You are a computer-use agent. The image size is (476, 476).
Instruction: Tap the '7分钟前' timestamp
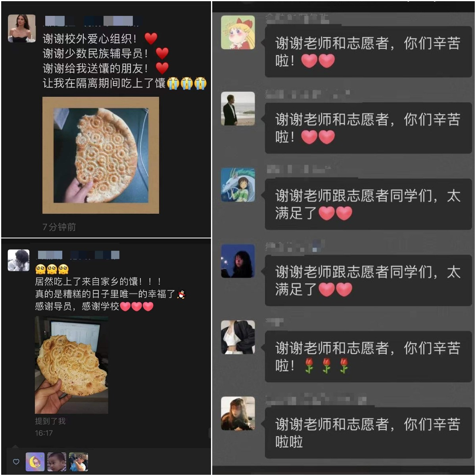coord(59,227)
